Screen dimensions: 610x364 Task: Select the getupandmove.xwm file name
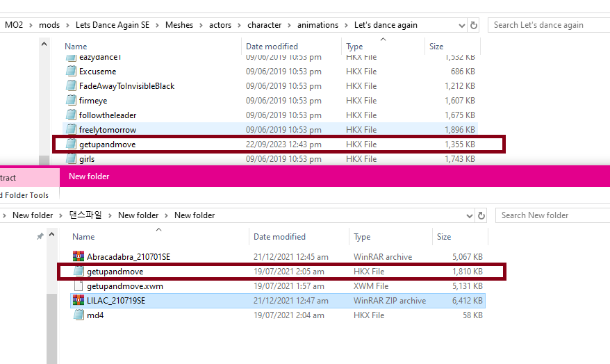tap(125, 286)
